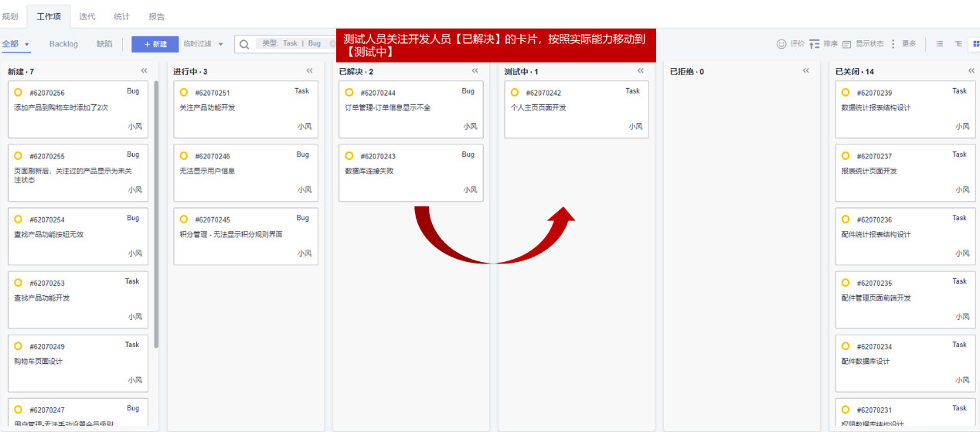Viewport: 980px width, 432px height.
Task: Click status circle of card #62070244
Action: coord(349,92)
